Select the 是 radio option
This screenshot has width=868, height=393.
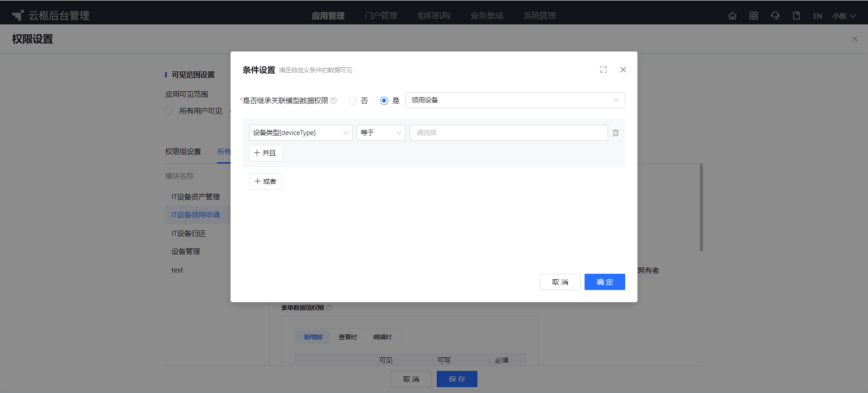[x=384, y=101]
